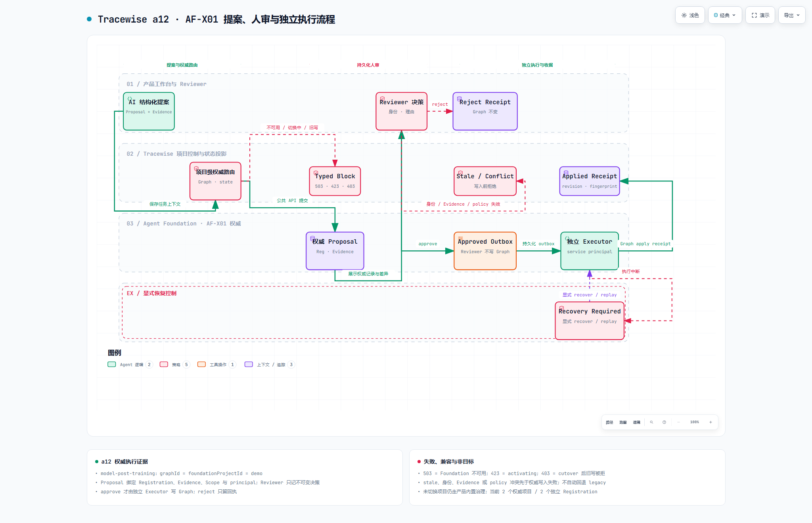Screen dimensions: 812x523
Task: Click the EX / 显式恢复控制 lane title
Action: click(151, 293)
